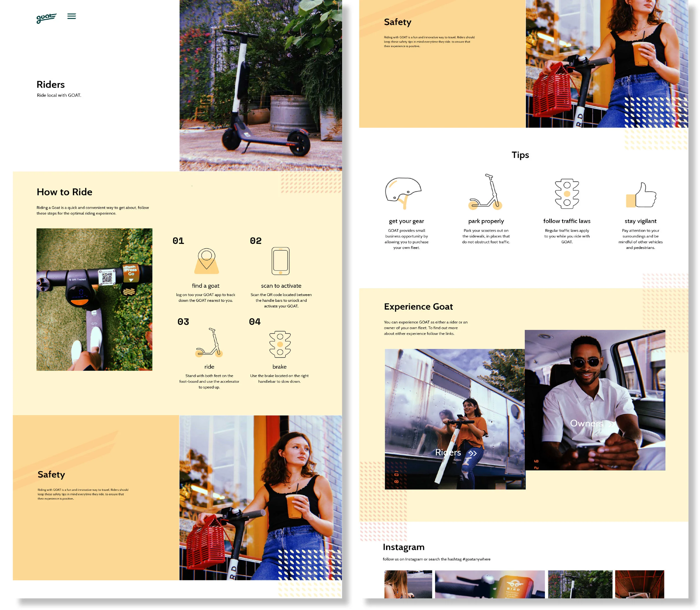The height and width of the screenshot is (610, 700).
Task: Click the 'brake' step title
Action: tap(279, 367)
